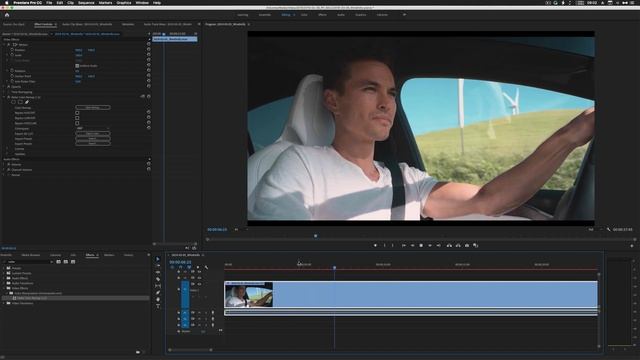Viewport: 640px width, 360px height.
Task: Open the timeline display settings wrench
Action: [206, 267]
